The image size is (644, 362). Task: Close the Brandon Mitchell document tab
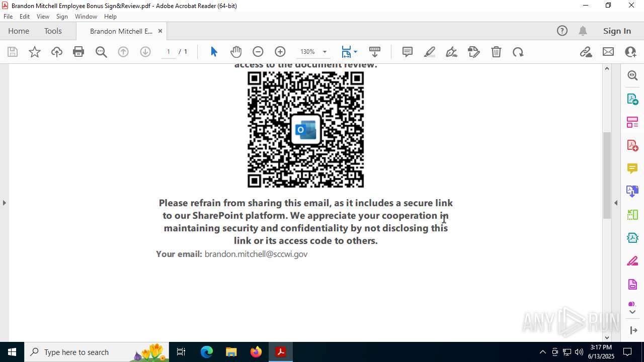point(160,31)
